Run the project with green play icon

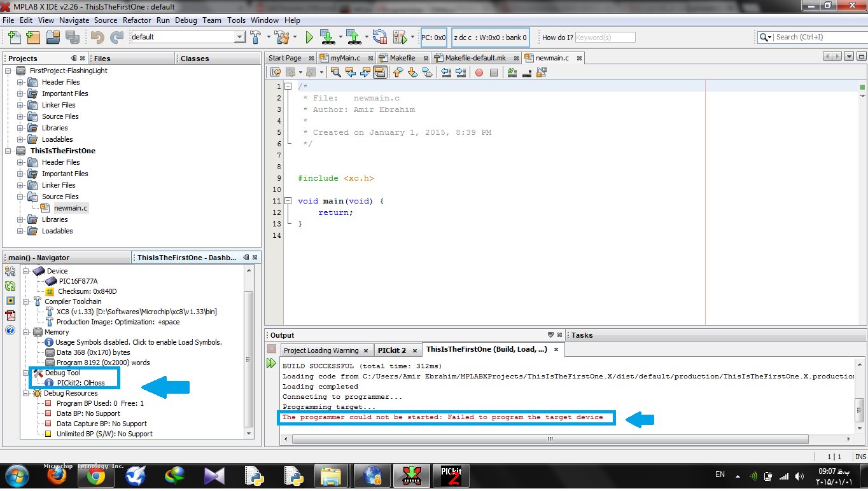[309, 37]
